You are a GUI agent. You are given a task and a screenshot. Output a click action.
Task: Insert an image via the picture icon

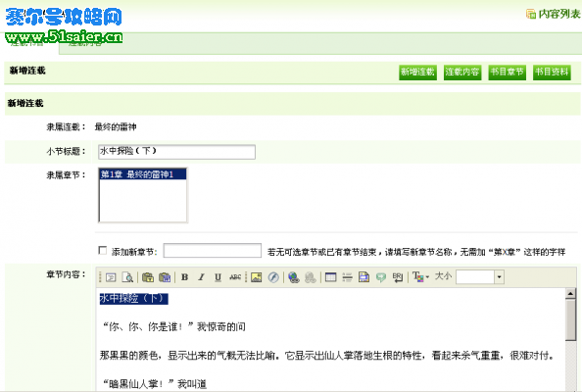click(256, 277)
